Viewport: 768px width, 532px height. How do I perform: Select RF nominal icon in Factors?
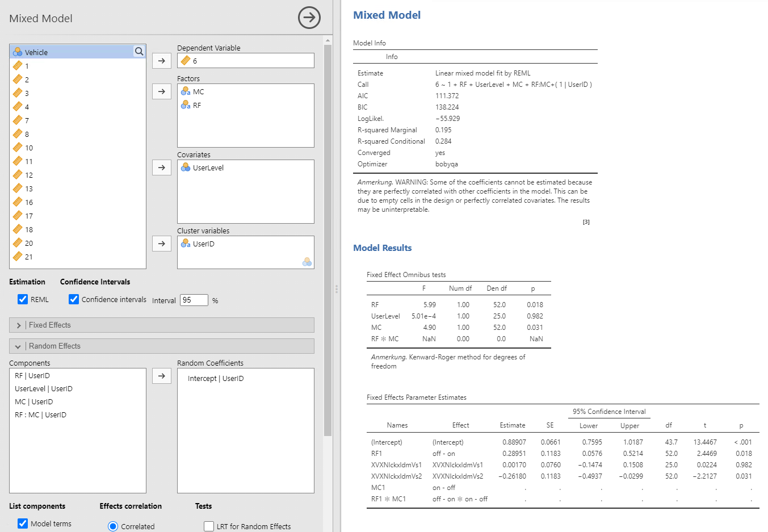click(186, 104)
